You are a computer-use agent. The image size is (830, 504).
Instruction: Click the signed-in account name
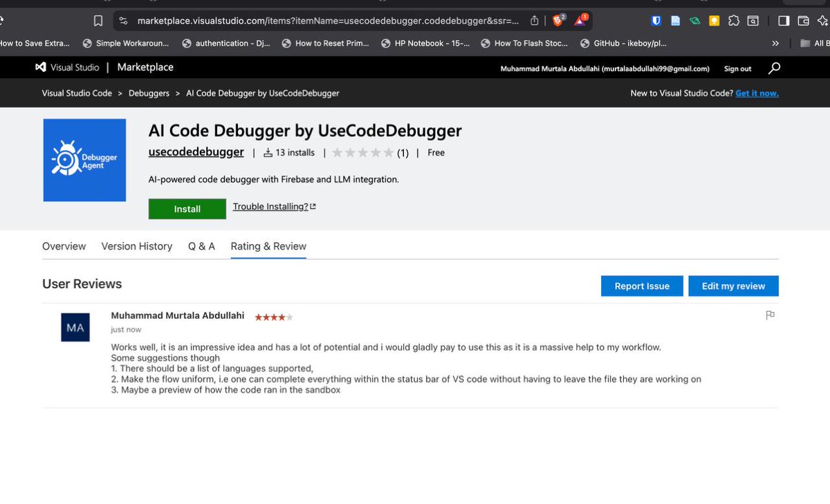[605, 68]
